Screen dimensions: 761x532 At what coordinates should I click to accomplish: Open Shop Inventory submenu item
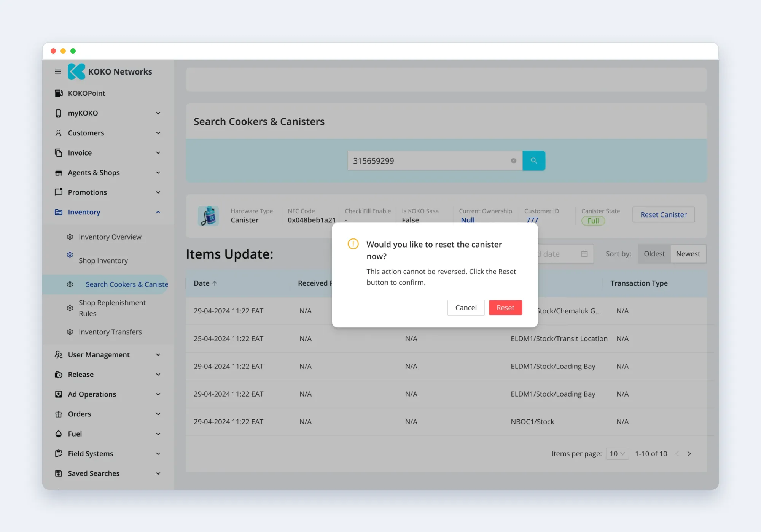[x=103, y=260]
